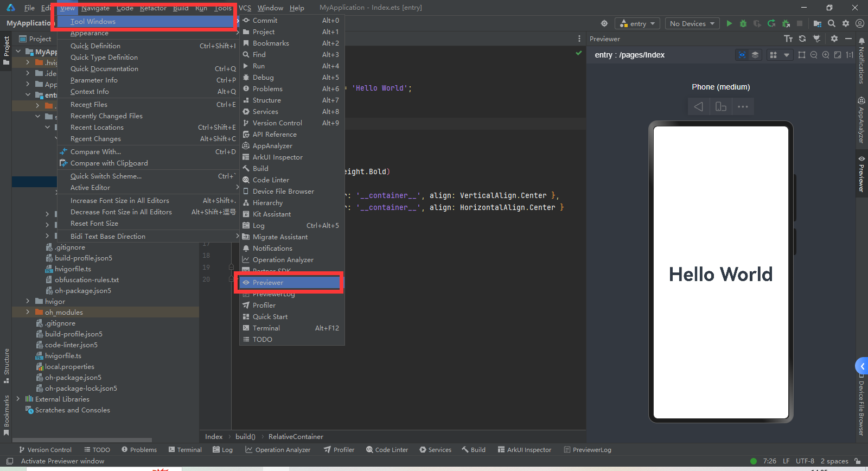868x471 pixels.
Task: Open the editor tab options kebab menu
Action: point(579,39)
